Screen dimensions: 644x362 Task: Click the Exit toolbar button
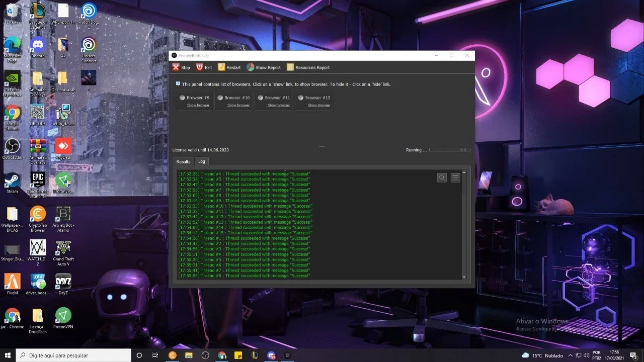[204, 67]
